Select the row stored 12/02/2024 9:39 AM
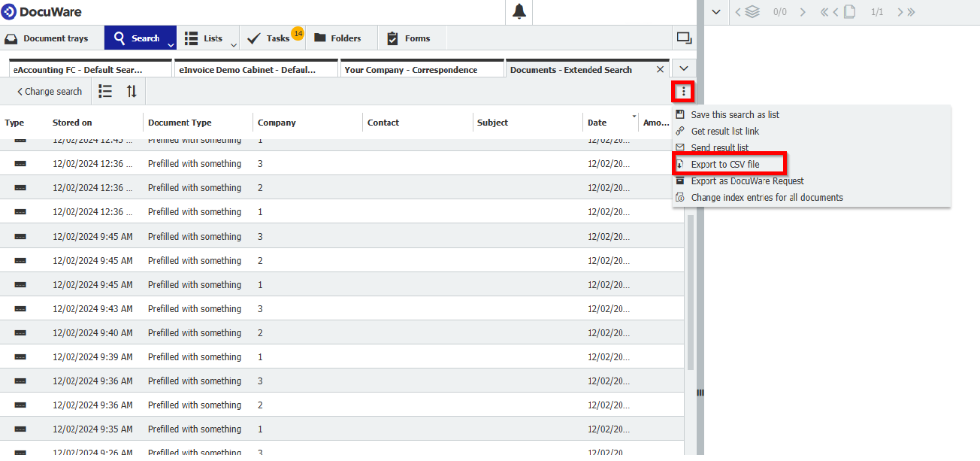This screenshot has width=980, height=461. tap(342, 356)
